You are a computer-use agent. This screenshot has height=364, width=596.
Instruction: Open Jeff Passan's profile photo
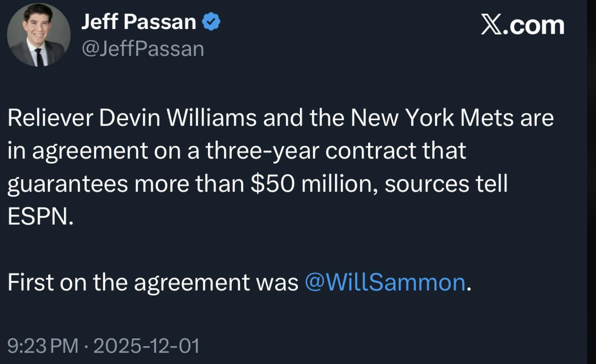pyautogui.click(x=39, y=35)
